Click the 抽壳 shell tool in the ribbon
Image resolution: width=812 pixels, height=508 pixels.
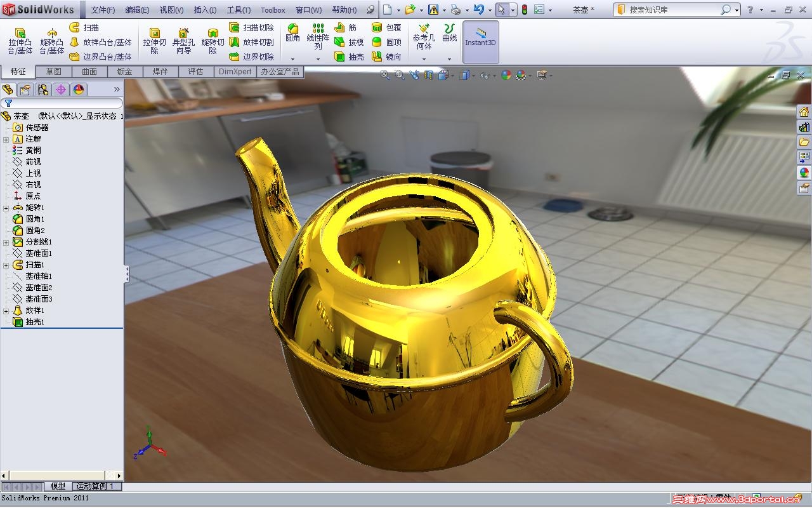[x=349, y=57]
